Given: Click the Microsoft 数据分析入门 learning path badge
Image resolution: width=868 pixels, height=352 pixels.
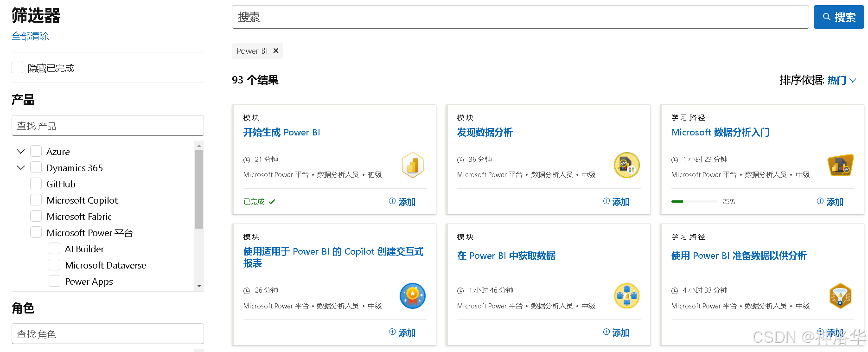Looking at the screenshot, I should (x=841, y=165).
